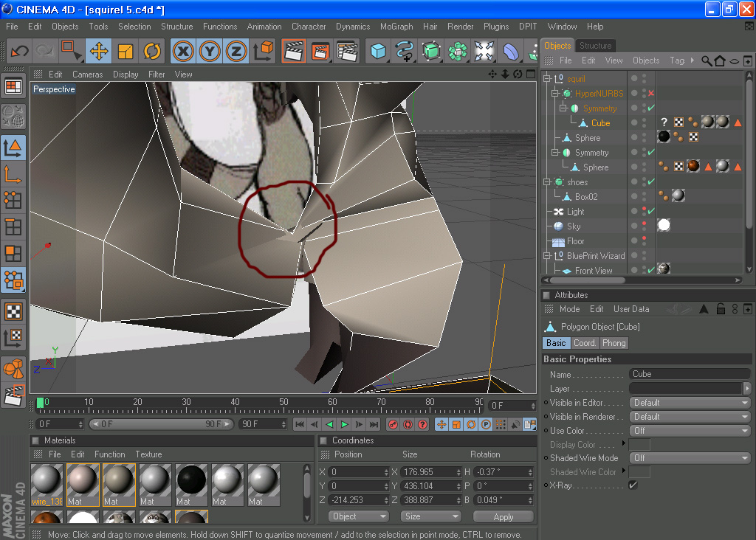Open the Size mode dropdown
The image size is (756, 540).
(x=430, y=516)
